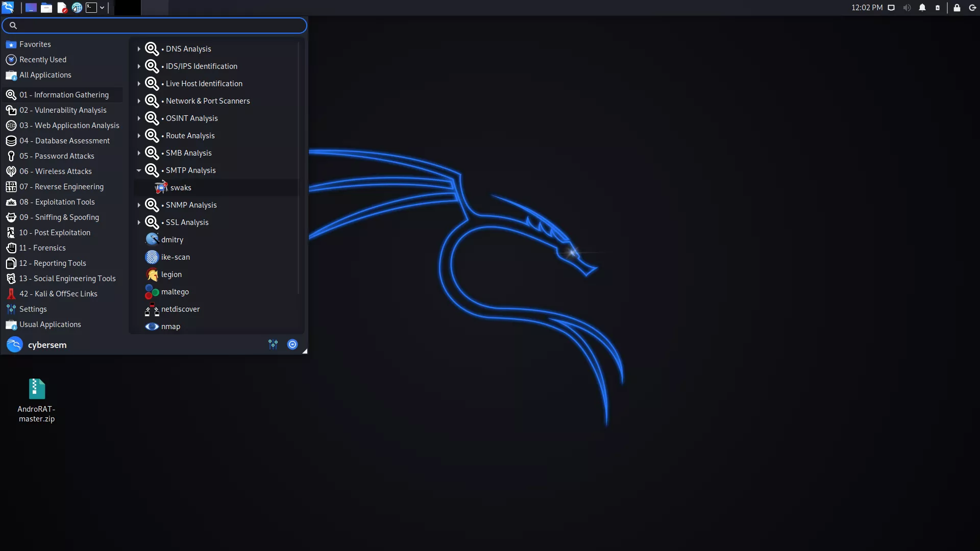Launch netdiscover via its network icon
This screenshot has width=980, height=551.
point(152,309)
